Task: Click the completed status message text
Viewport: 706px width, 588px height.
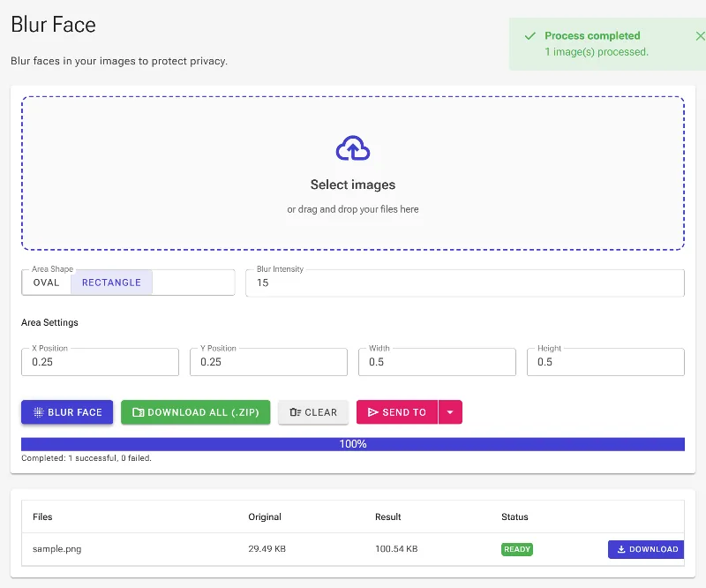Action: point(86,458)
